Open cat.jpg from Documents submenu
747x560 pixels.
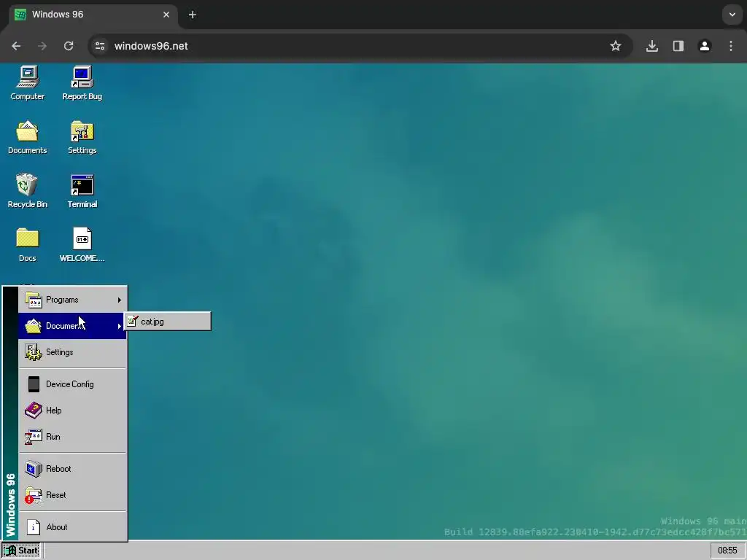[x=167, y=322]
